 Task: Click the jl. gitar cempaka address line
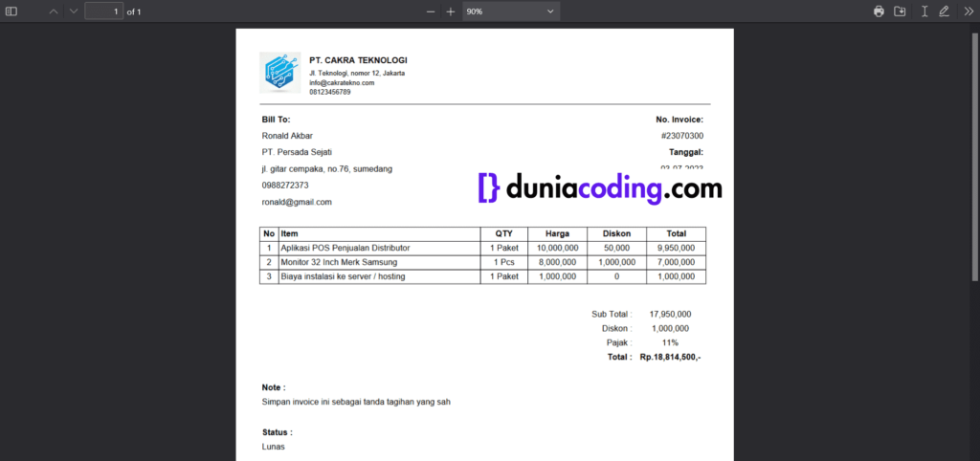[327, 168]
